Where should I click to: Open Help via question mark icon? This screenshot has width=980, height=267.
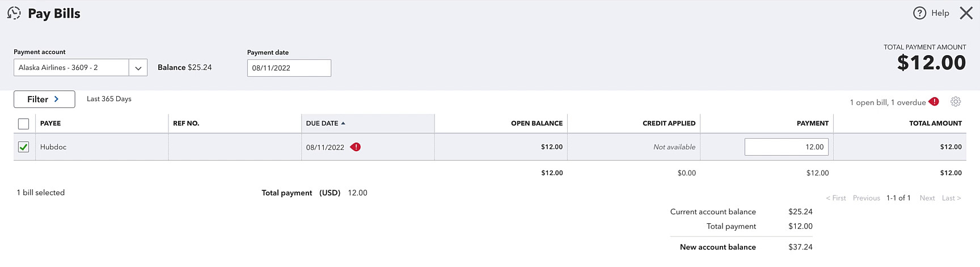tap(919, 13)
